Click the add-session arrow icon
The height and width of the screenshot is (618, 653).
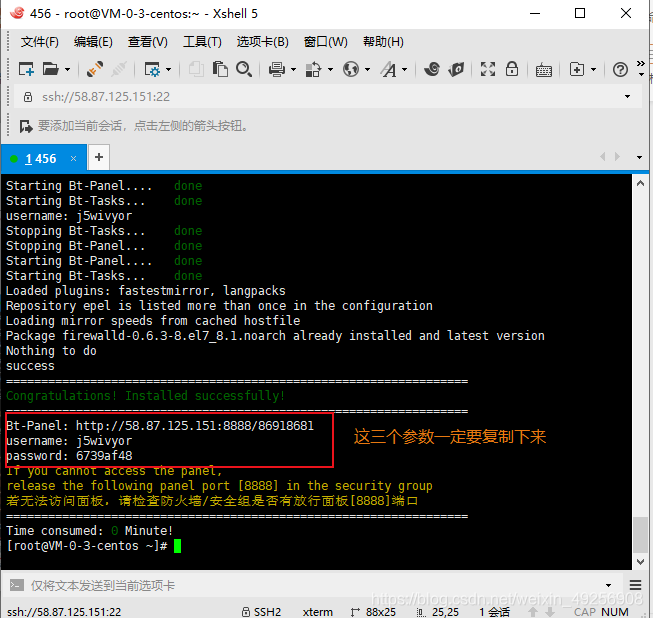(25, 126)
